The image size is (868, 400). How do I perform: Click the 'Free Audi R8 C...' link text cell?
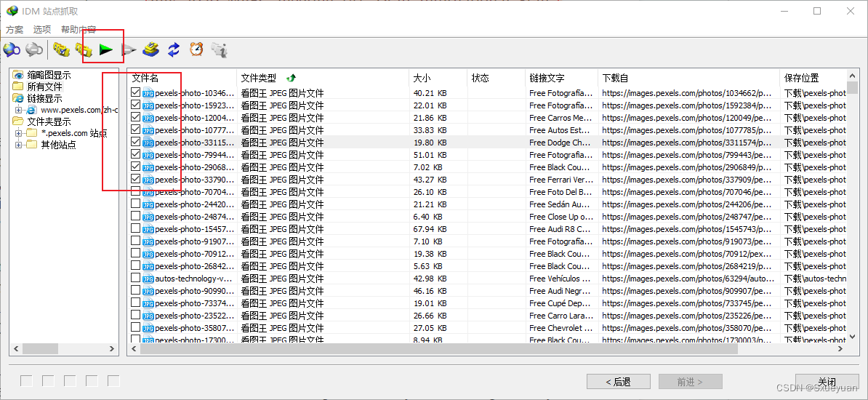click(561, 229)
